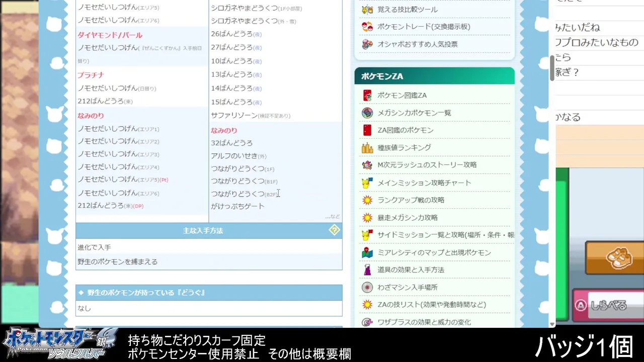The height and width of the screenshot is (362, 644).
Task: Open 道具の効果と入手方法 link
Action: point(411,270)
